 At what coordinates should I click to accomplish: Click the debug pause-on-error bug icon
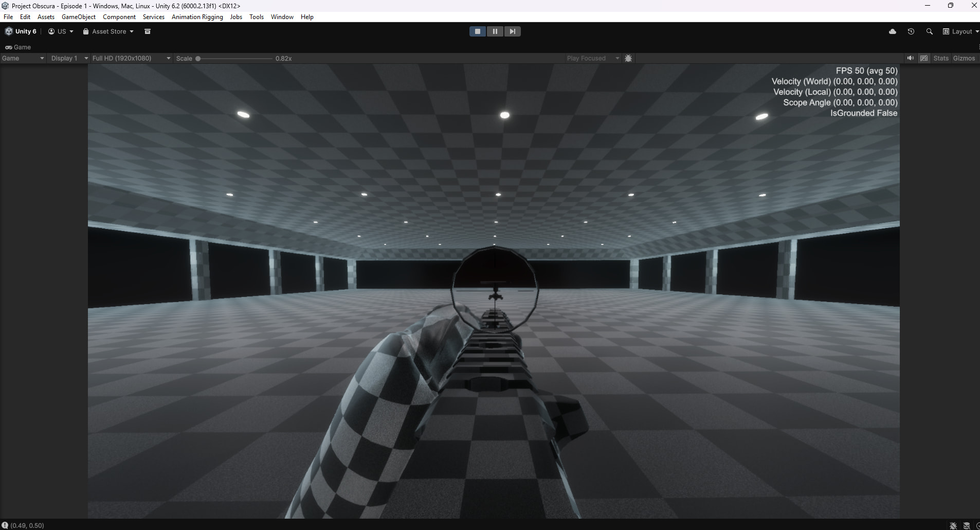[628, 58]
